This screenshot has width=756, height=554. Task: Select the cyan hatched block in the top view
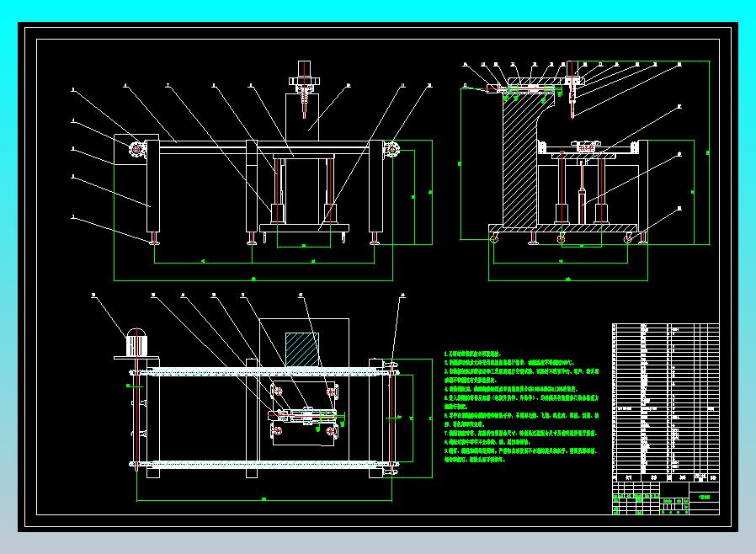[302, 349]
